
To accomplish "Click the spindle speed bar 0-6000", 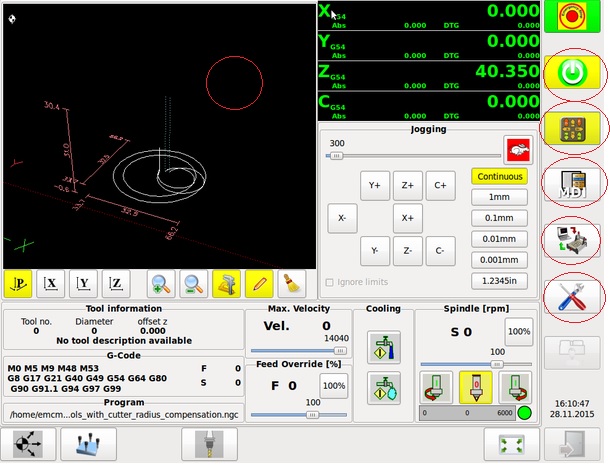I will tap(467, 413).
